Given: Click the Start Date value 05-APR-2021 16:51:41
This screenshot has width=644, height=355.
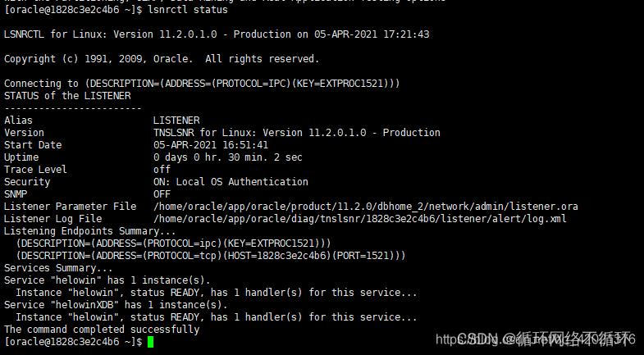Looking at the screenshot, I should [211, 145].
